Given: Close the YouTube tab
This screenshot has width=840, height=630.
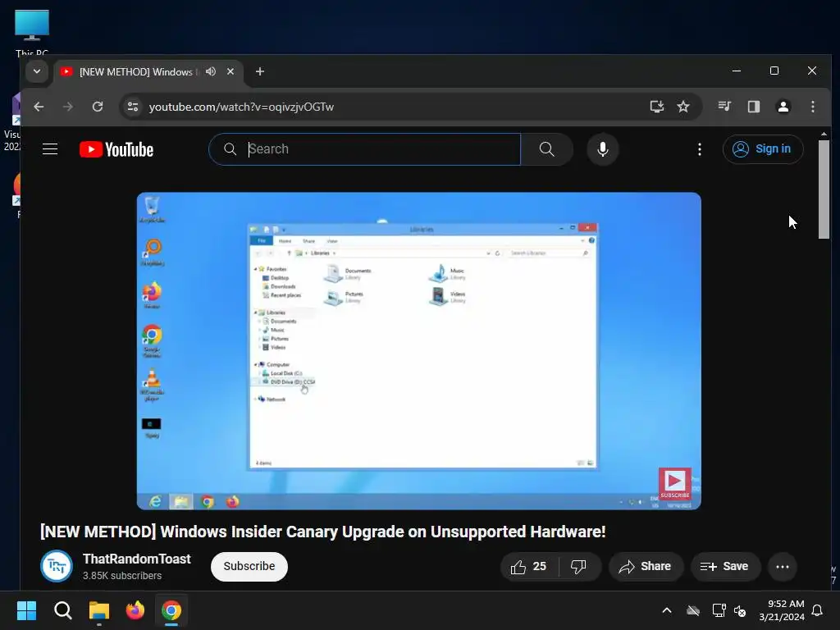Looking at the screenshot, I should pyautogui.click(x=231, y=71).
